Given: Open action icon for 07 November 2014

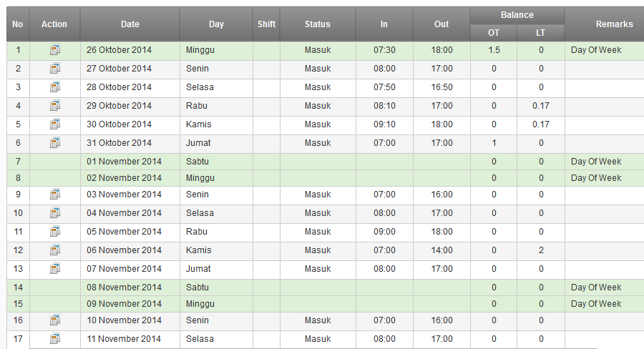Looking at the screenshot, I should coord(55,268).
